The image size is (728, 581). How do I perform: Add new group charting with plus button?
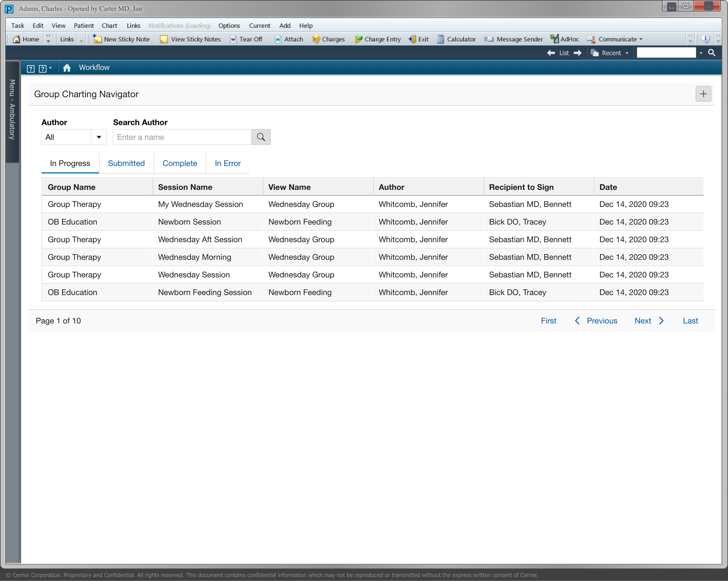tap(703, 94)
